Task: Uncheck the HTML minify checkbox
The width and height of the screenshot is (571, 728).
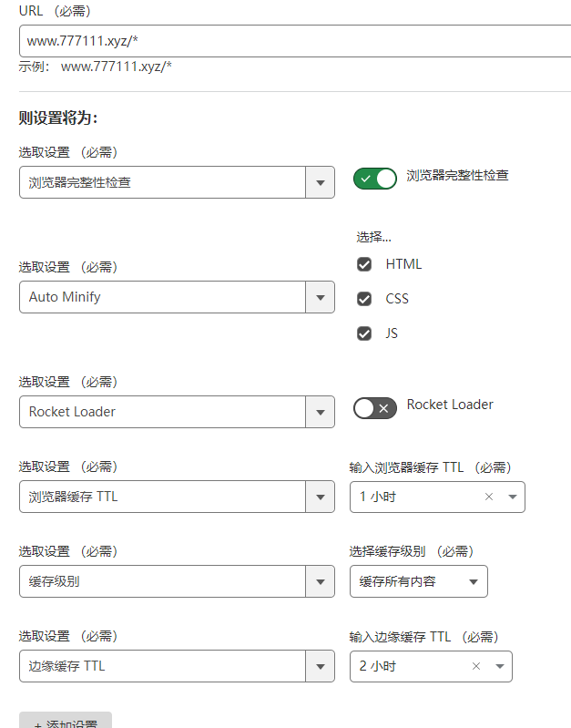Action: tap(364, 264)
